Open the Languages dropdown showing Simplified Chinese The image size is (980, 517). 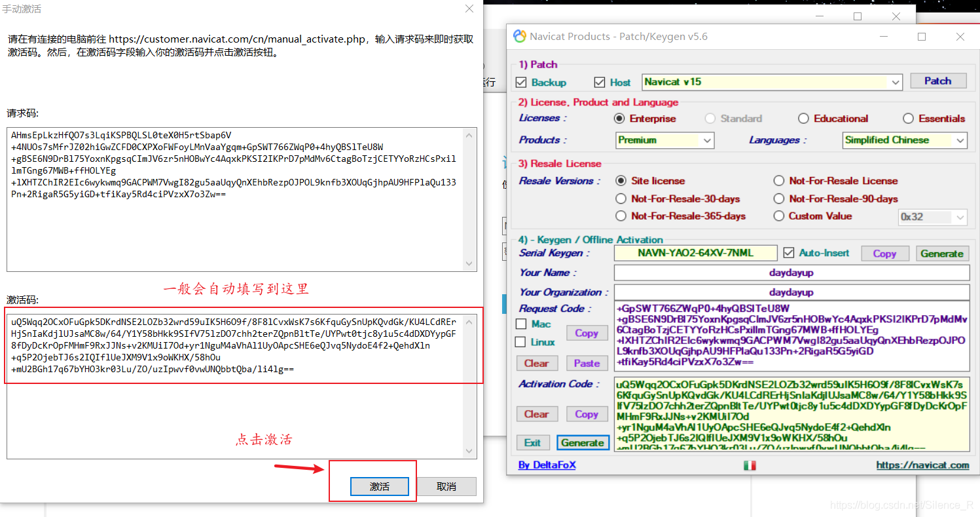(960, 140)
